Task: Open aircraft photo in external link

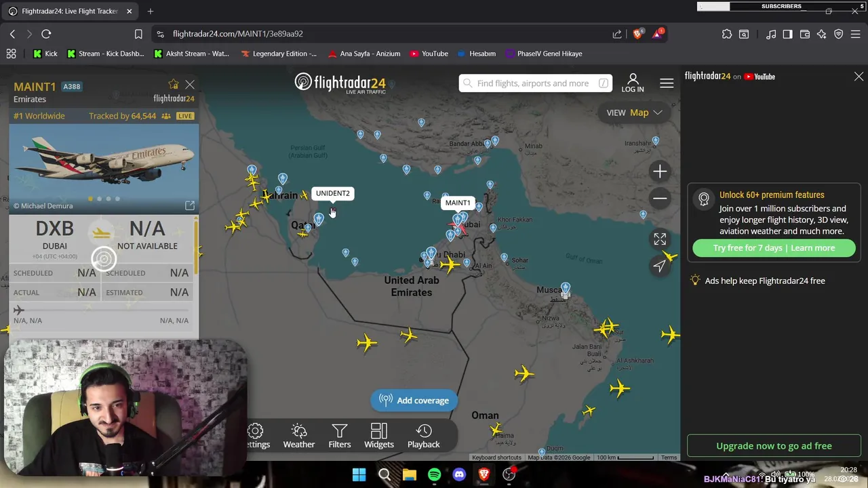Action: 190,205
